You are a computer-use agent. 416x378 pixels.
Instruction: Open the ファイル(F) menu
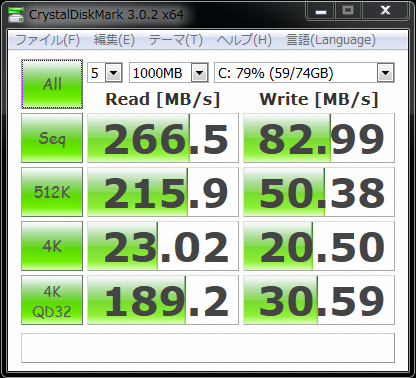pos(48,40)
